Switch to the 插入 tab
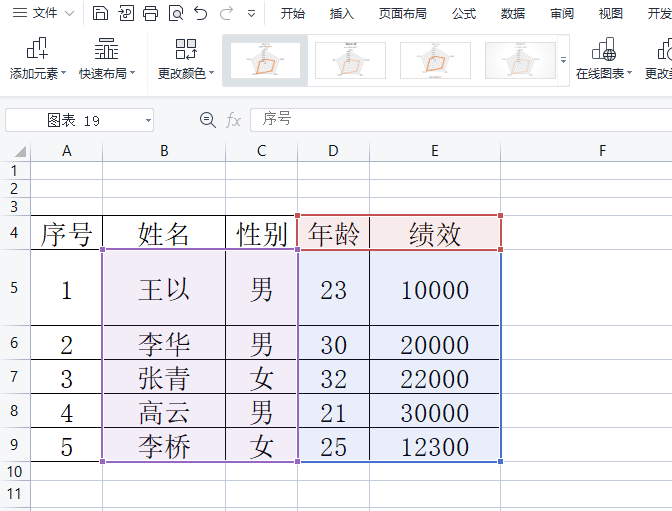Viewport: 672px width, 511px height. point(342,14)
